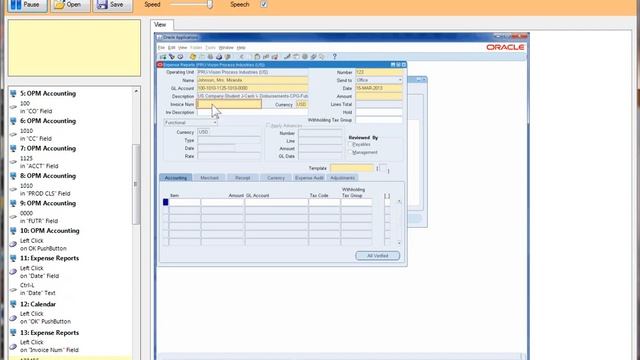
Task: Open the Help menu in Oracle menu bar
Action: click(x=241, y=48)
